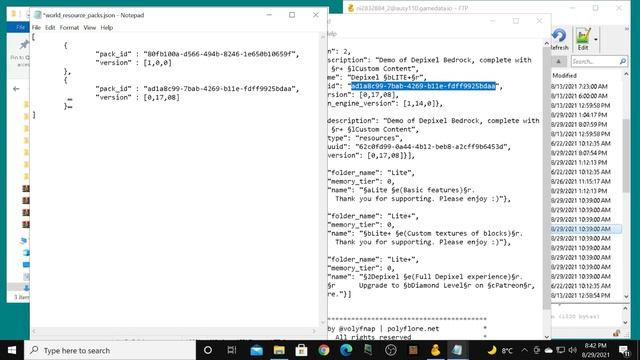
Task: Click the dark green app icon after Edge
Action: (368, 350)
